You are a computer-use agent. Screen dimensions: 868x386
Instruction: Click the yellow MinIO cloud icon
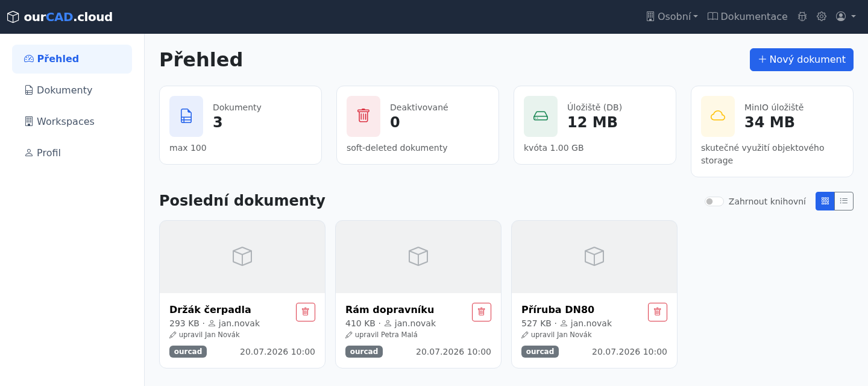click(x=718, y=116)
